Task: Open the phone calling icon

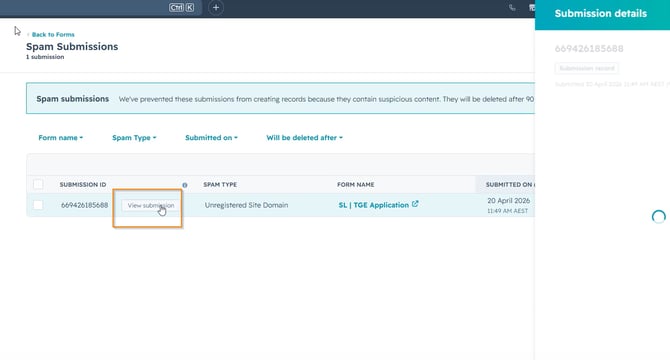Action: pos(512,8)
